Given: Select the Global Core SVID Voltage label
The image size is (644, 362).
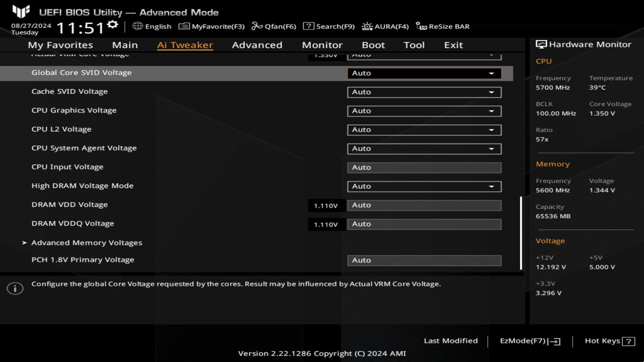Looking at the screenshot, I should click(x=82, y=72).
